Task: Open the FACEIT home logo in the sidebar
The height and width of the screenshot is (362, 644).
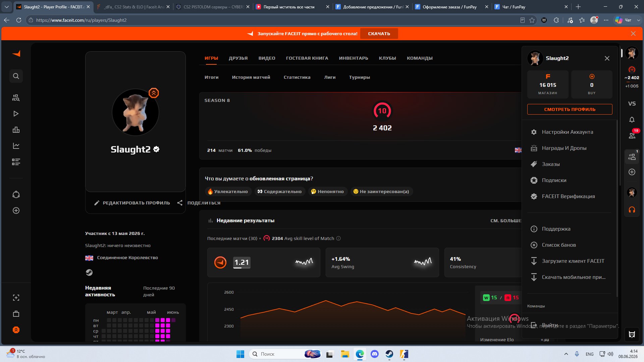Action: (16, 54)
